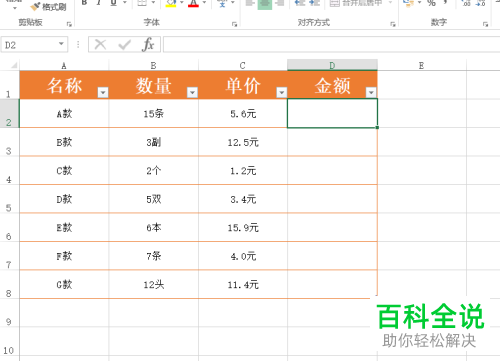Screen dimensions: 500x361
Task: Click the 名称 header cell
Action: click(x=64, y=85)
